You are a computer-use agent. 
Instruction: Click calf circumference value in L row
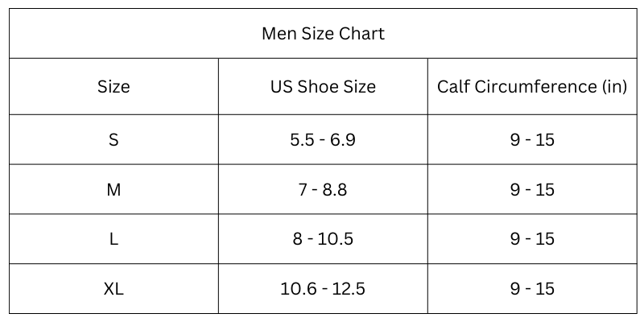pos(532,239)
